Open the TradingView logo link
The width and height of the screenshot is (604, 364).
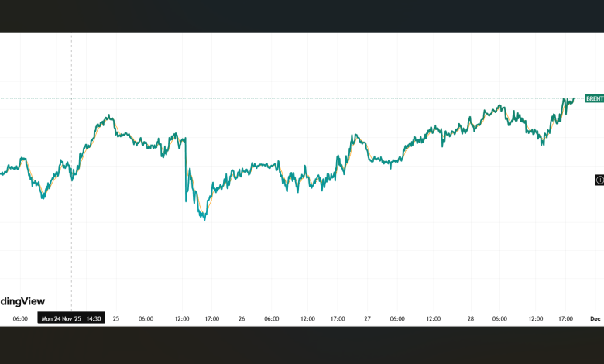click(x=22, y=300)
